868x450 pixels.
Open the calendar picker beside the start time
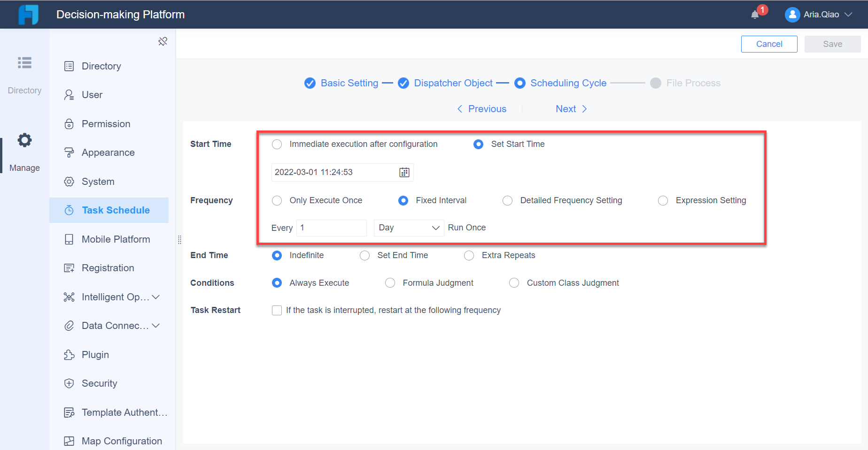coord(403,172)
